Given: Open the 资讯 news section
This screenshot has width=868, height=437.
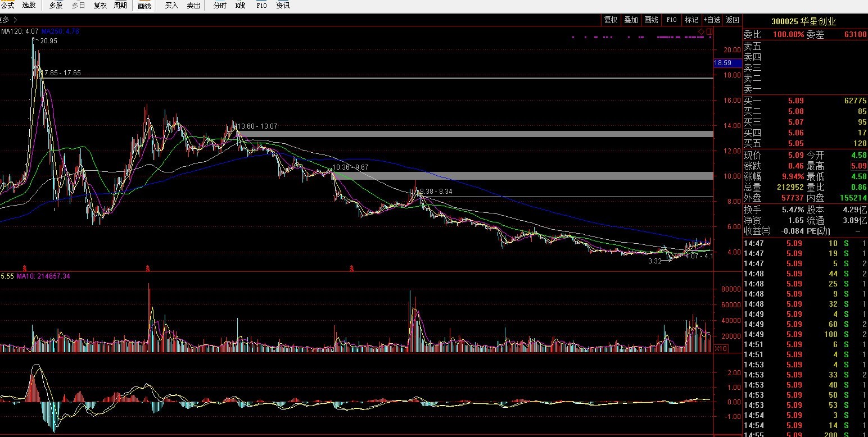Looking at the screenshot, I should pyautogui.click(x=283, y=5).
